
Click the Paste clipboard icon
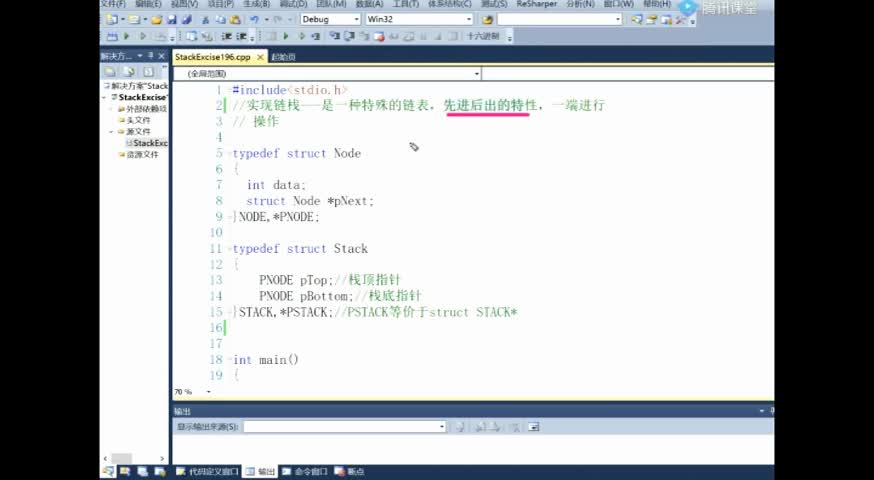click(235, 20)
